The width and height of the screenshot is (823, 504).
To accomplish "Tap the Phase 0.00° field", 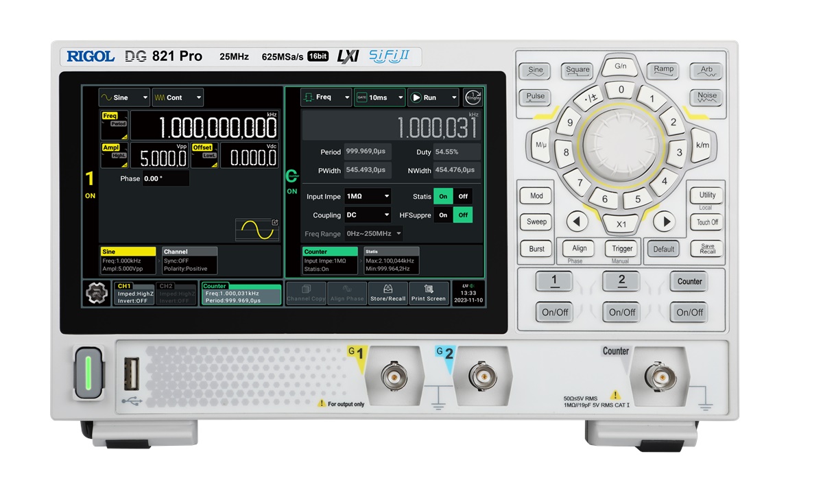I will [165, 179].
